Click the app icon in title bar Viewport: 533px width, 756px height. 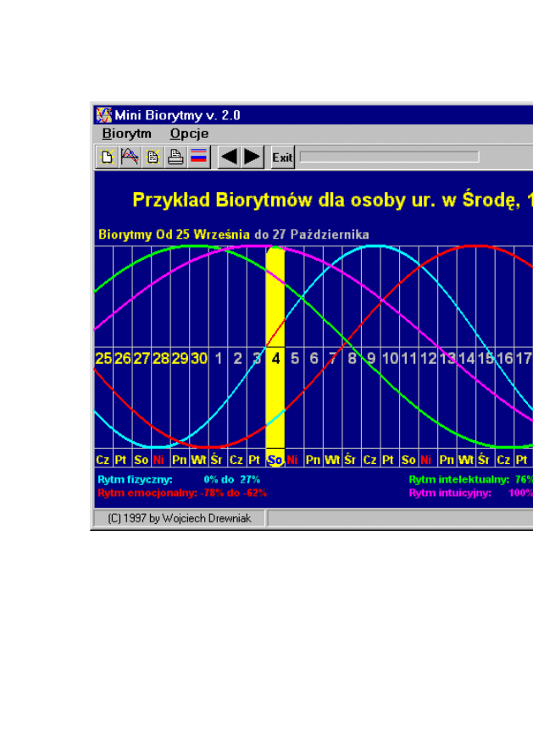pos(103,115)
